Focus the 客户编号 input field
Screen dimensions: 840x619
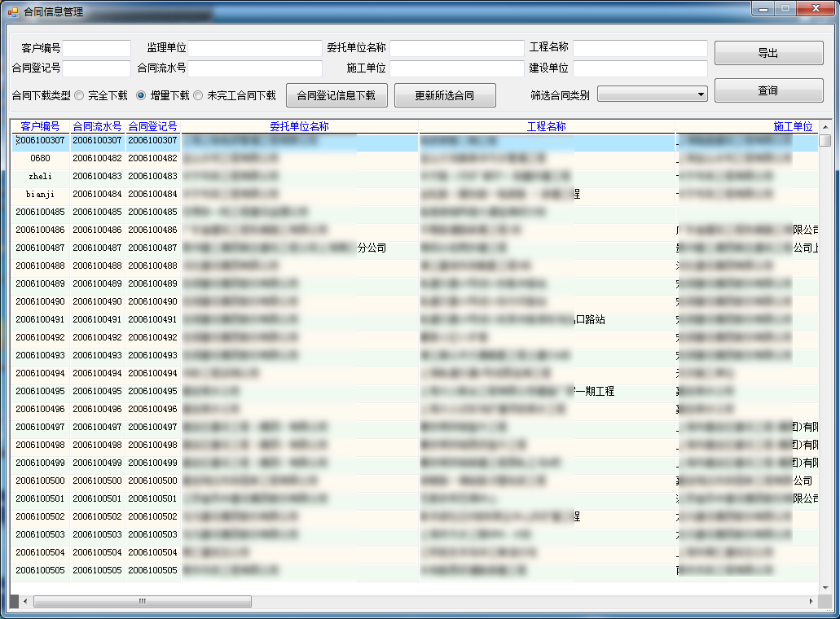[x=97, y=49]
